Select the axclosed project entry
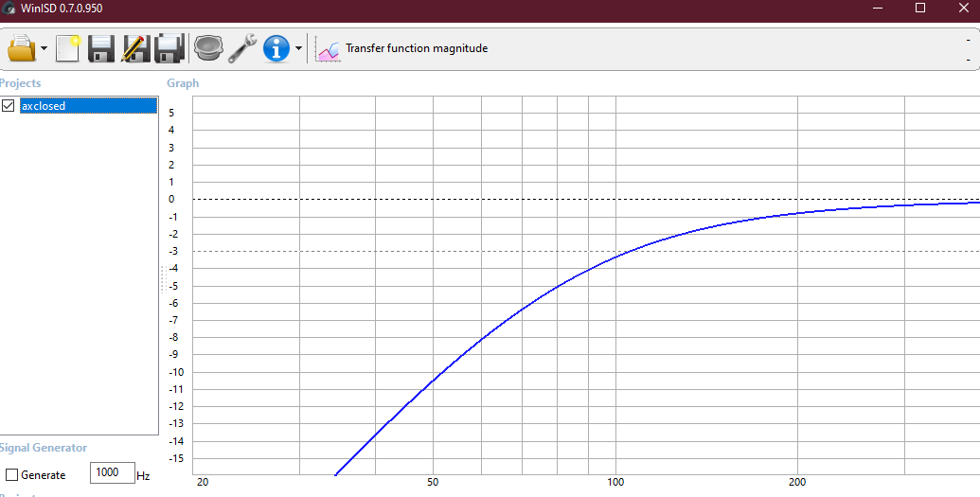The image size is (980, 497). click(x=87, y=106)
